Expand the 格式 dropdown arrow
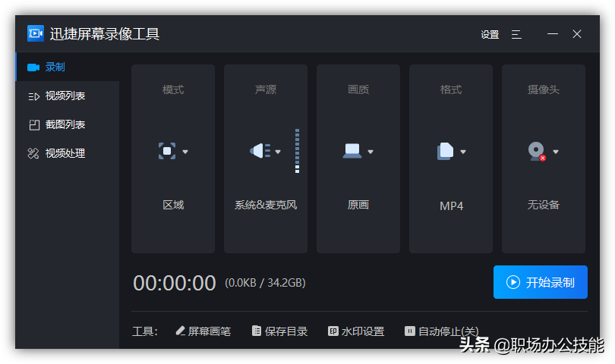 pos(463,152)
